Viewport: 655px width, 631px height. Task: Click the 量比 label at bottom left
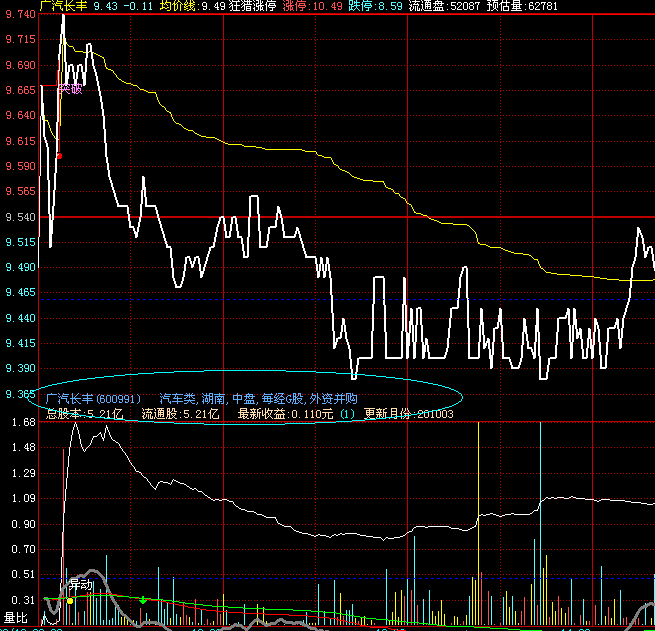click(x=14, y=617)
